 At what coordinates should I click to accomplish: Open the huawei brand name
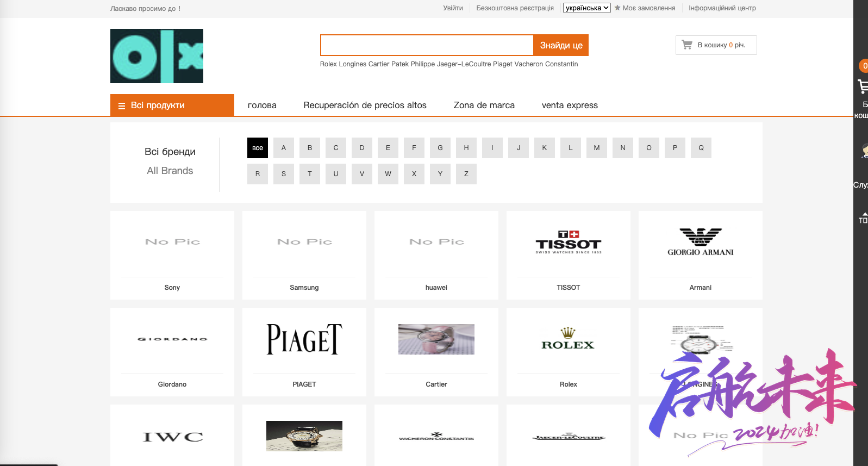point(436,288)
